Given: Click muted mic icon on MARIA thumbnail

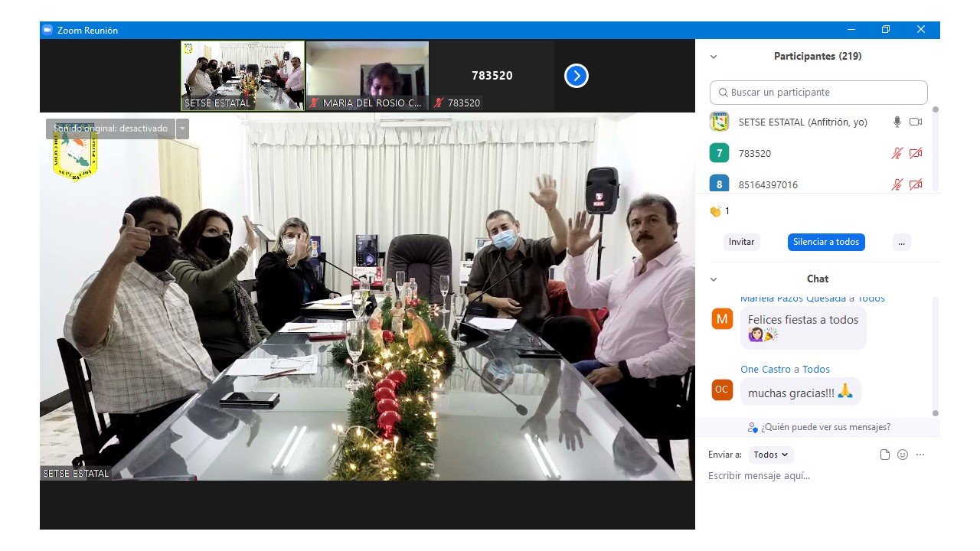Looking at the screenshot, I should (x=314, y=103).
